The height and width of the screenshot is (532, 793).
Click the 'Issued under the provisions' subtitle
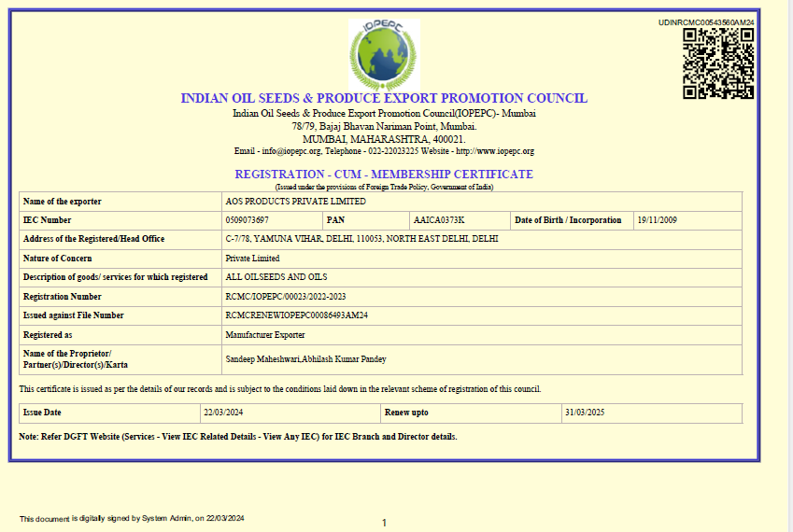[x=385, y=188]
